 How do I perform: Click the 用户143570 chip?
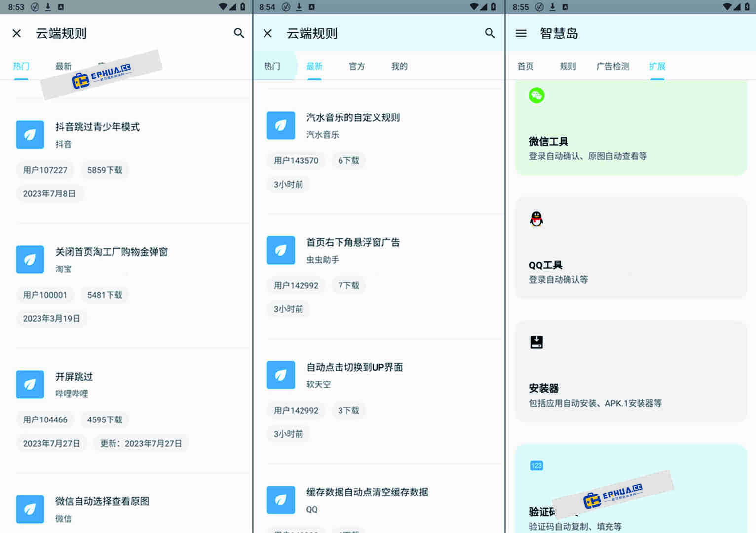coord(296,160)
